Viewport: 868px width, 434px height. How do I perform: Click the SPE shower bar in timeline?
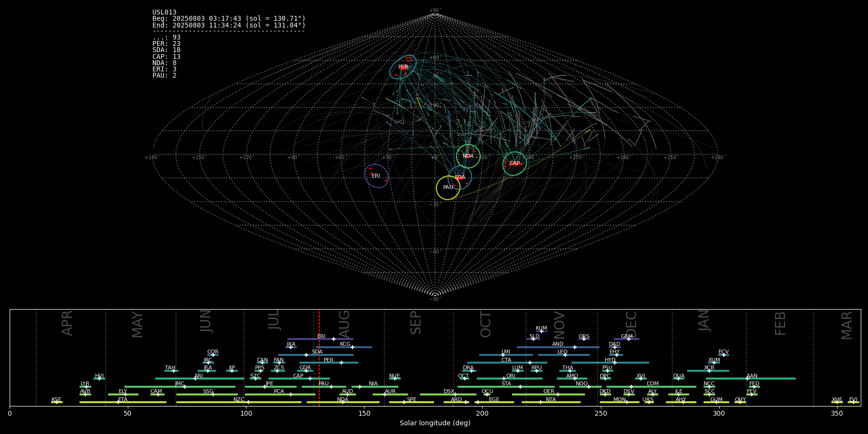point(411,402)
